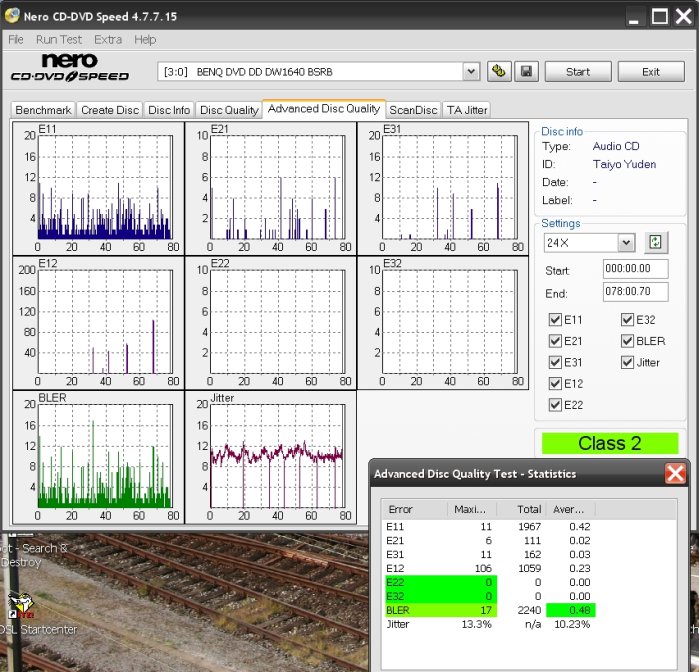Switch to the ScanDisc tab
This screenshot has height=672, width=699.
pyautogui.click(x=413, y=110)
